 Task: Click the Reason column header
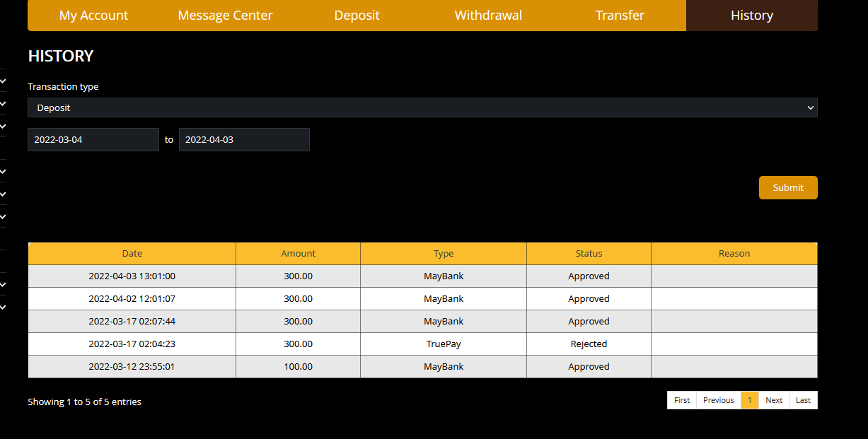pyautogui.click(x=734, y=254)
